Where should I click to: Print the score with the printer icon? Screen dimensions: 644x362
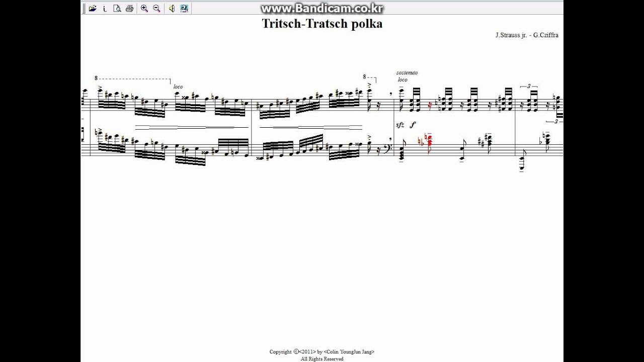click(129, 8)
